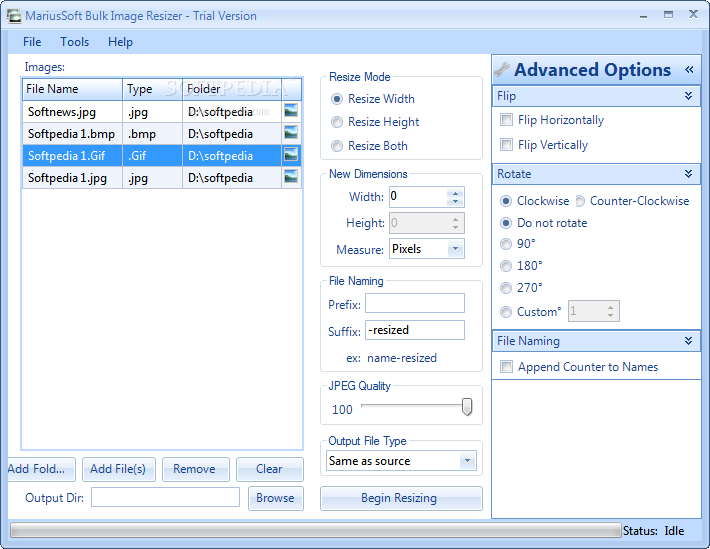The width and height of the screenshot is (710, 549).
Task: Enable Flip Horizontally checkbox
Action: [506, 120]
